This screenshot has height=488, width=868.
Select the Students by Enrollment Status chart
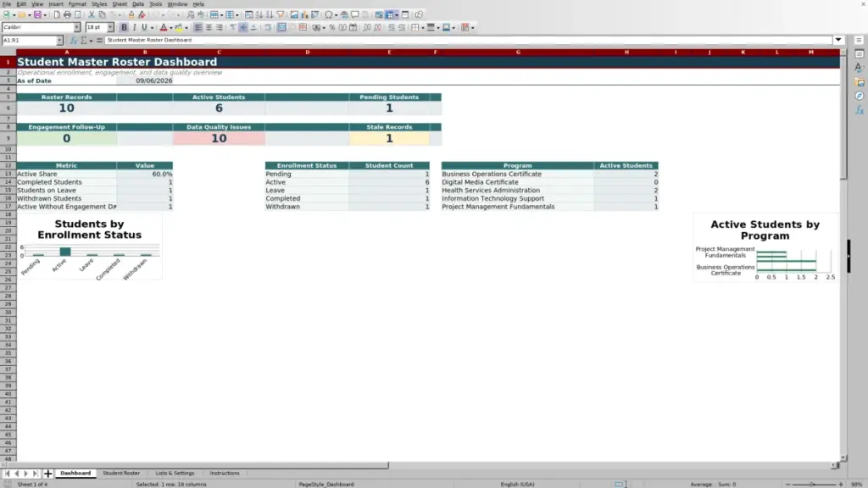[89, 247]
